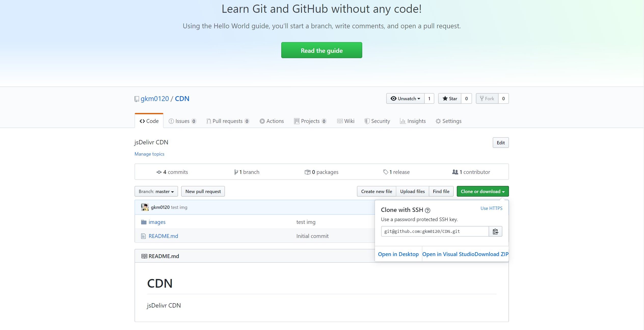The image size is (644, 330).
Task: Switch to the Code tab
Action: [x=149, y=121]
